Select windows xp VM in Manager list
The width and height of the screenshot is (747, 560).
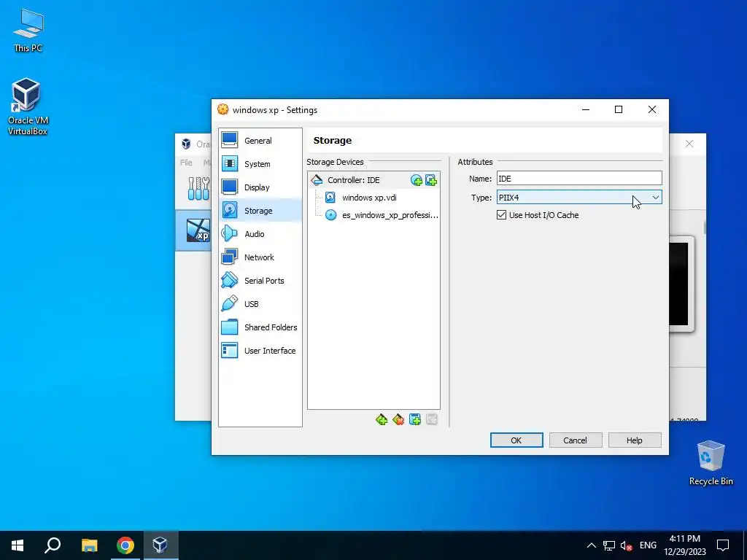click(x=194, y=230)
